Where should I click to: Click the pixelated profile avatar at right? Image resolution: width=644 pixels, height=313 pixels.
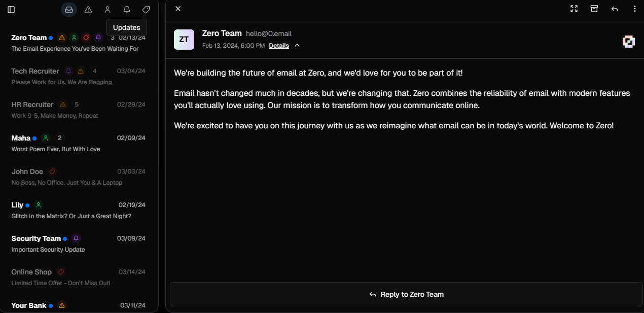pyautogui.click(x=629, y=42)
